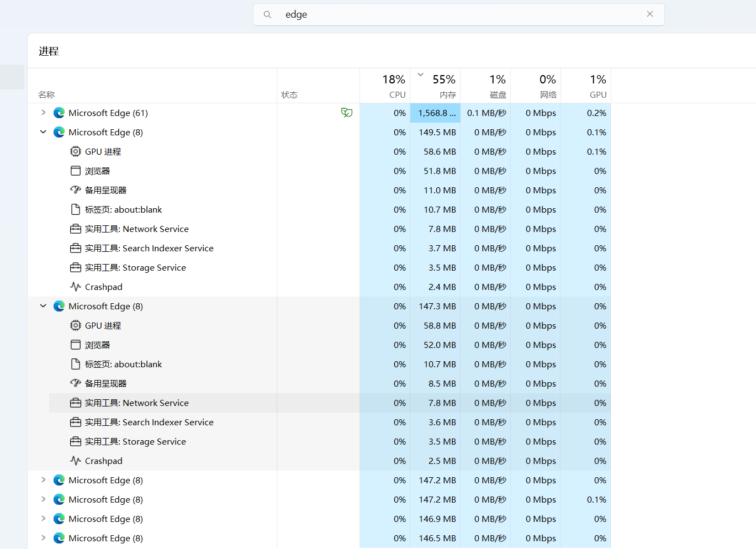The width and height of the screenshot is (756, 549).
Task: Click the 0.2% GPU value
Action: (596, 113)
